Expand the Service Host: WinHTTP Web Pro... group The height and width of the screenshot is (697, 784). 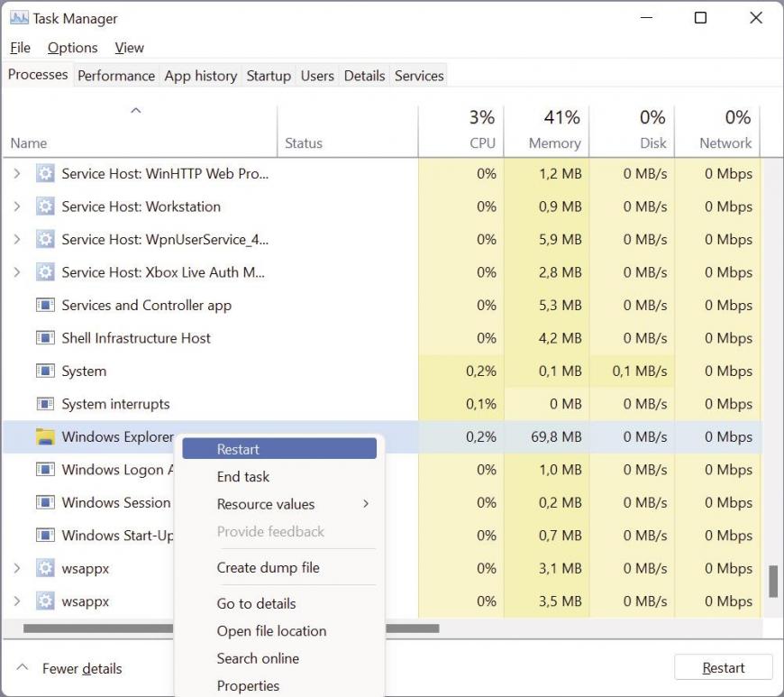[x=17, y=174]
